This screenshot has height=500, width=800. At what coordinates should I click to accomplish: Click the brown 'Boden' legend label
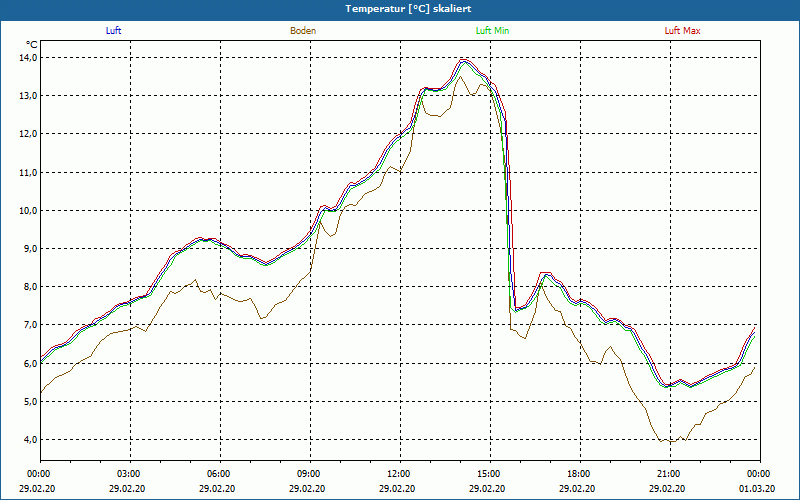point(303,31)
